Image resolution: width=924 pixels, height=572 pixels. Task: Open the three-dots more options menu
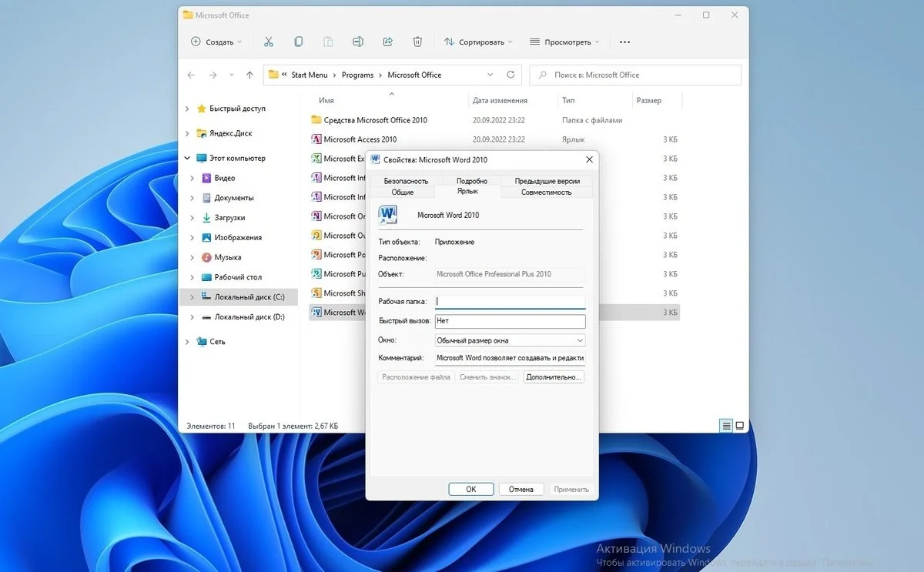624,42
